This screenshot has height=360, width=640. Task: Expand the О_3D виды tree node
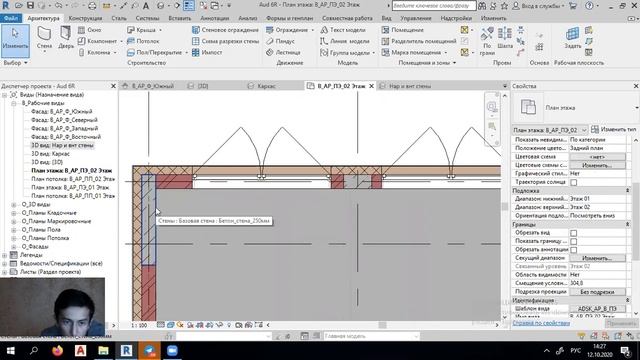click(x=14, y=204)
